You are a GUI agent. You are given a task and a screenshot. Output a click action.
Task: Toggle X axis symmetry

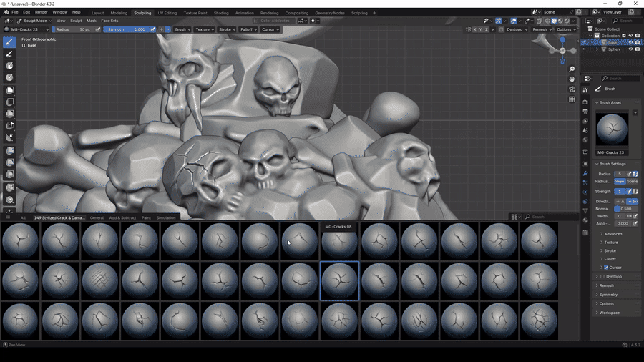click(x=475, y=29)
